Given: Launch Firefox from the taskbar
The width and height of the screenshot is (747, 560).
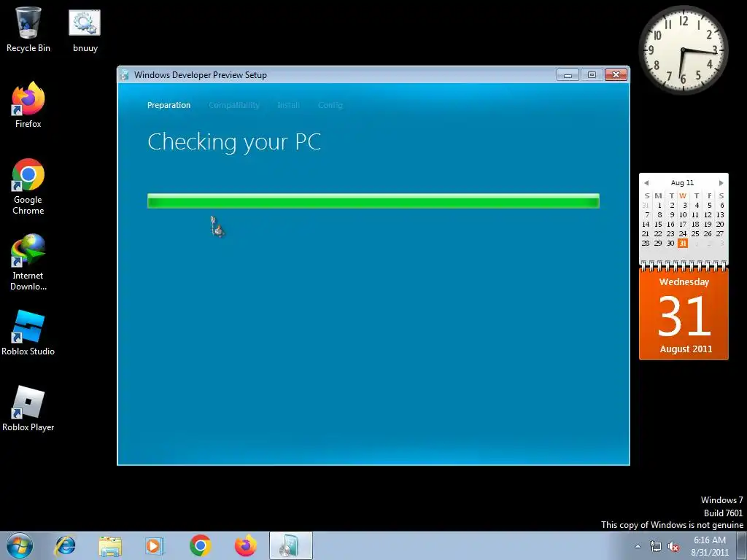Looking at the screenshot, I should point(245,545).
